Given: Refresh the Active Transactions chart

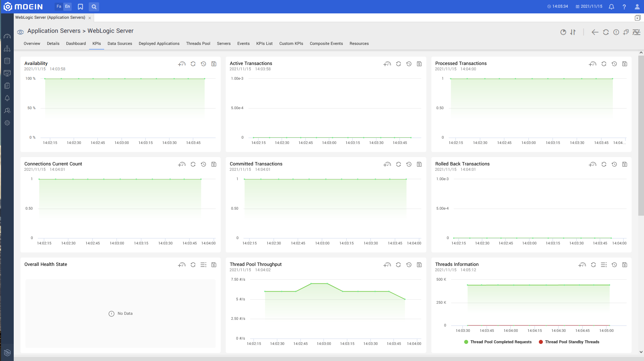Looking at the screenshot, I should 398,64.
